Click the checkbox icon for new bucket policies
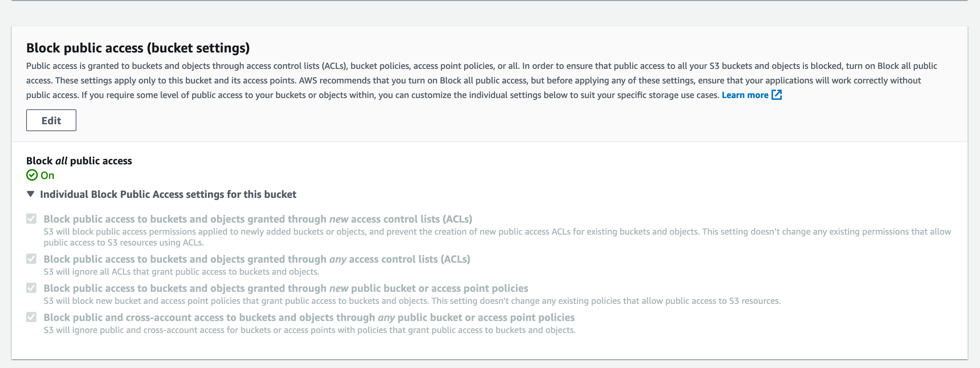Image resolution: width=980 pixels, height=368 pixels. (31, 287)
